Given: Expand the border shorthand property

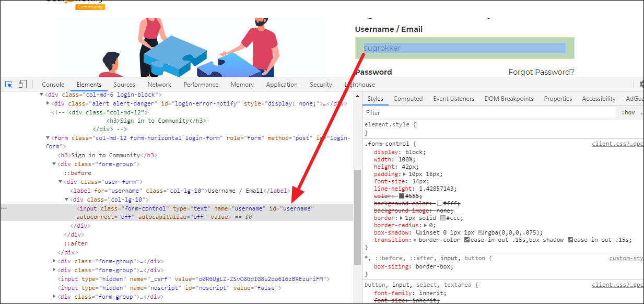Looking at the screenshot, I should [402, 218].
